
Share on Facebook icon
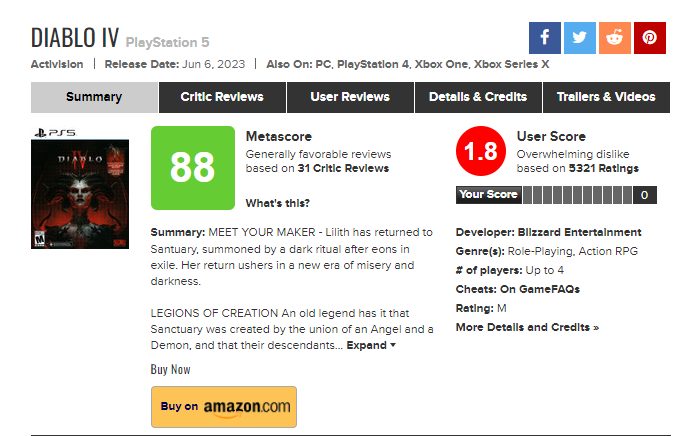click(x=544, y=38)
